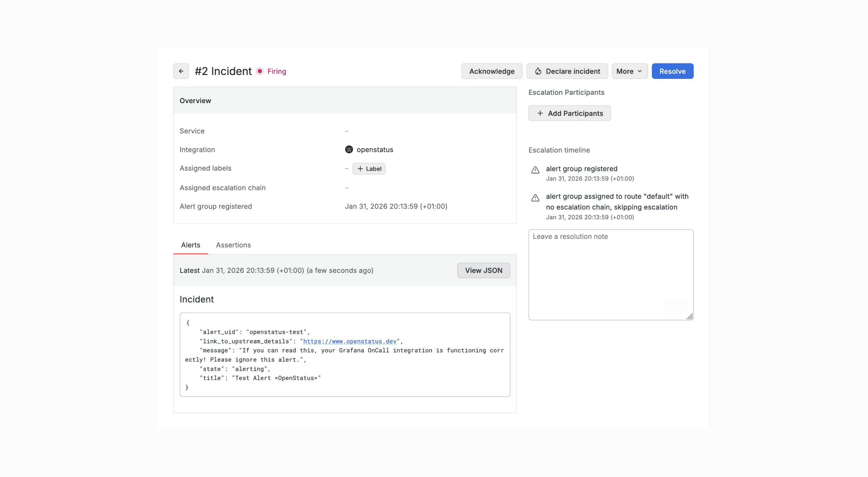
Task: Click warning icon beside 'assigned to route' entry
Action: pos(535,198)
